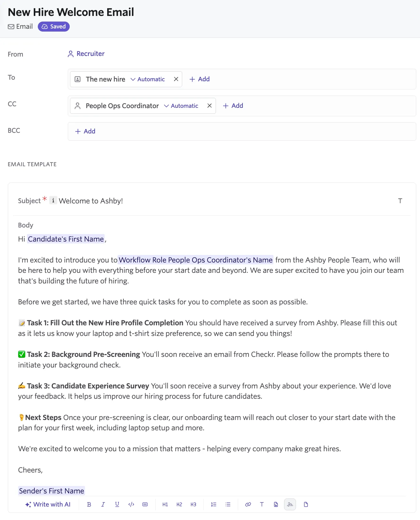Add another recipient in the CC field

click(x=233, y=106)
